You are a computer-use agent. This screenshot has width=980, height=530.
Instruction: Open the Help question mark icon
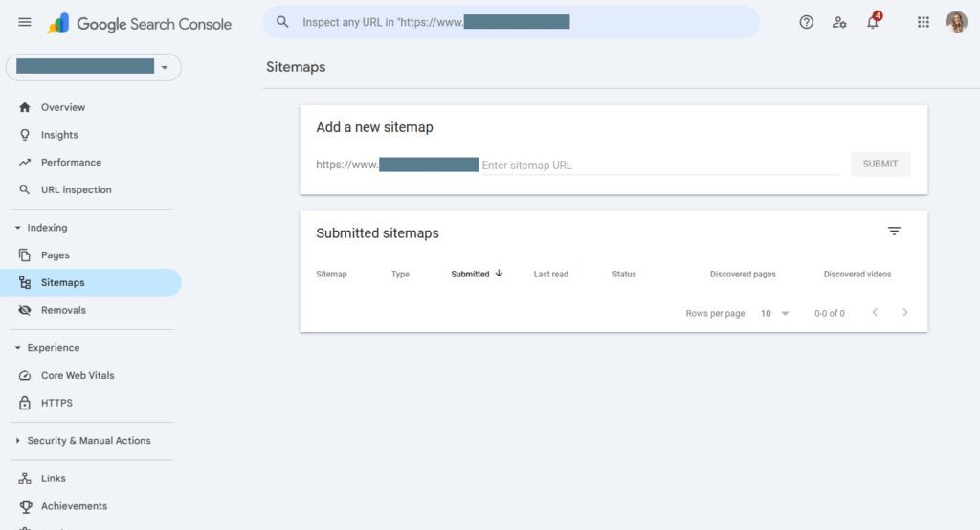[806, 23]
